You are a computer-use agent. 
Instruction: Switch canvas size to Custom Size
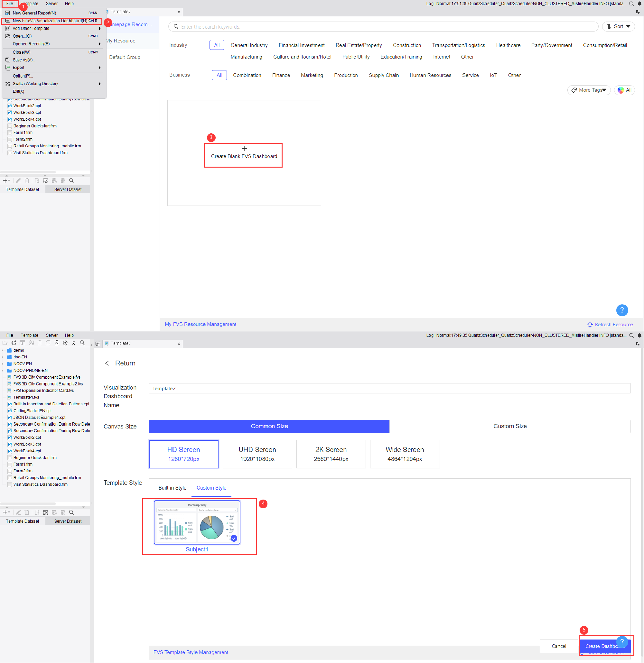pos(510,426)
